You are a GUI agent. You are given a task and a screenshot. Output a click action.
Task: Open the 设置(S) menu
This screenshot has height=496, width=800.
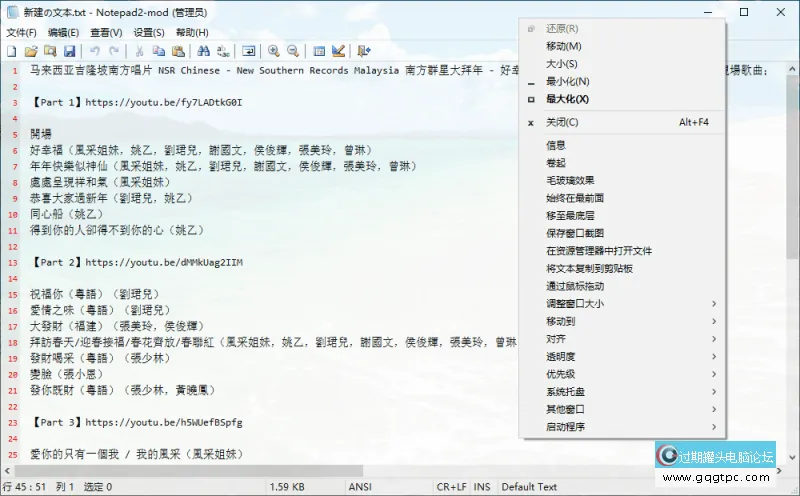pos(149,33)
